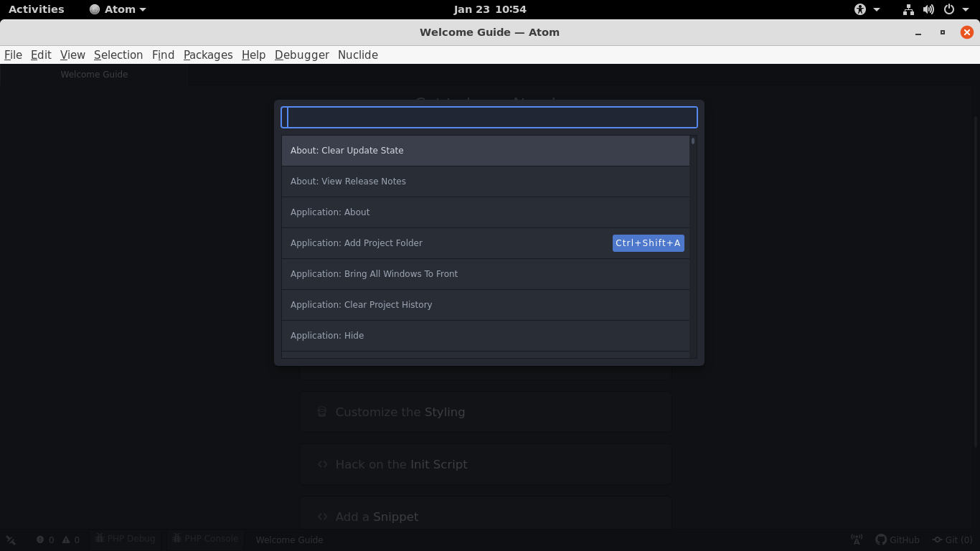Open the accessibility menu in top bar
The image size is (980, 551).
click(x=867, y=9)
